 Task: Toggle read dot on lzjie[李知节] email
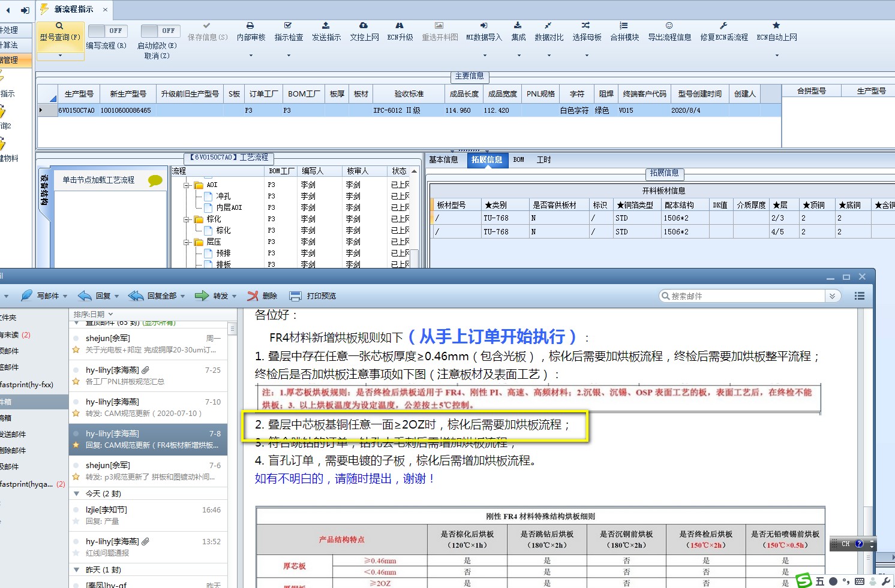pos(76,509)
